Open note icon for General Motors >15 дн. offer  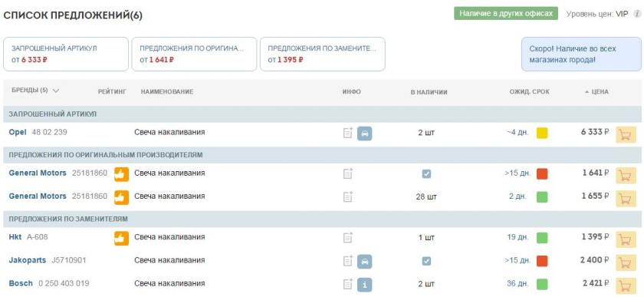(x=348, y=173)
